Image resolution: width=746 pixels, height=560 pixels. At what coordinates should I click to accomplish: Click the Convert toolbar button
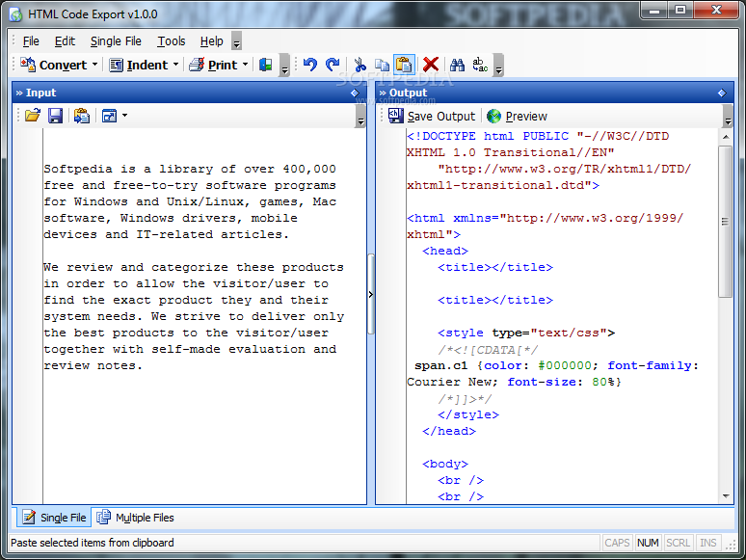tap(53, 65)
